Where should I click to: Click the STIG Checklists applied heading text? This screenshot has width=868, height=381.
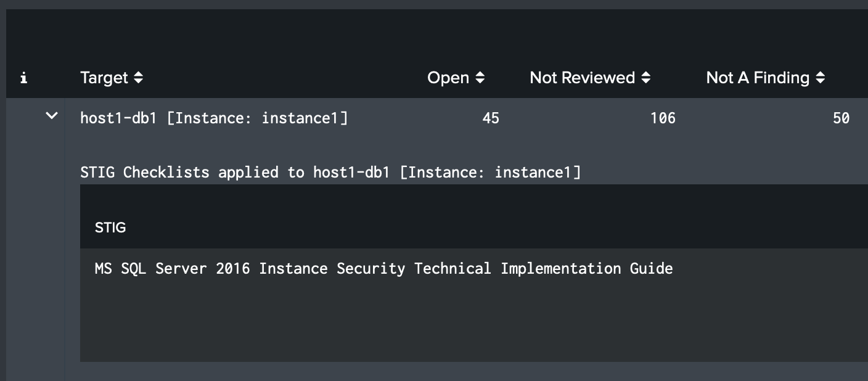point(330,172)
